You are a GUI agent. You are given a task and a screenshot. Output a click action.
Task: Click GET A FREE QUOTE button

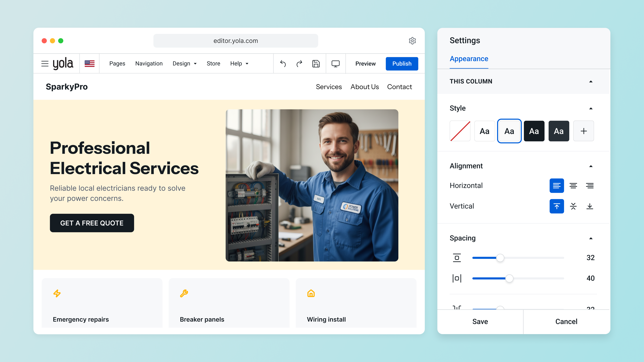(x=92, y=223)
